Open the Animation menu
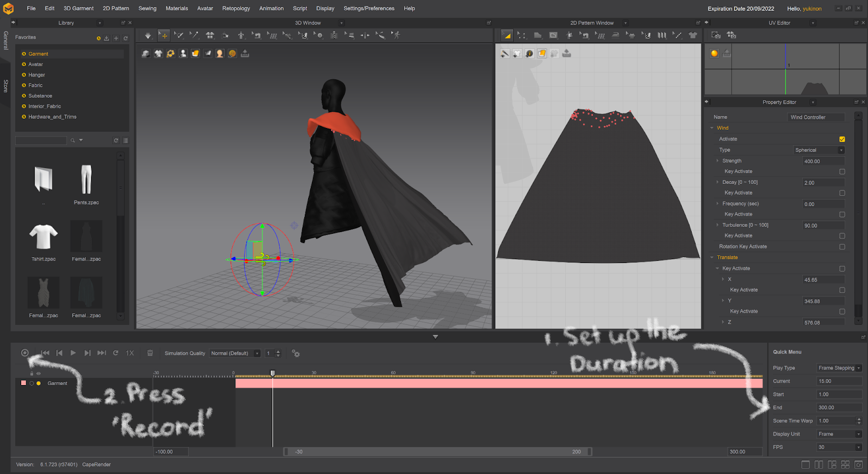The image size is (868, 474). point(271,9)
